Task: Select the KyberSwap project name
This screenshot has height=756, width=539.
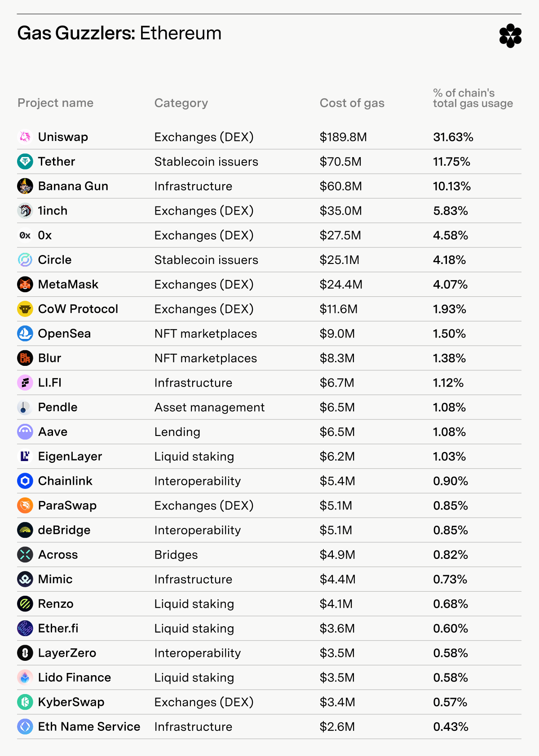Action: (71, 702)
